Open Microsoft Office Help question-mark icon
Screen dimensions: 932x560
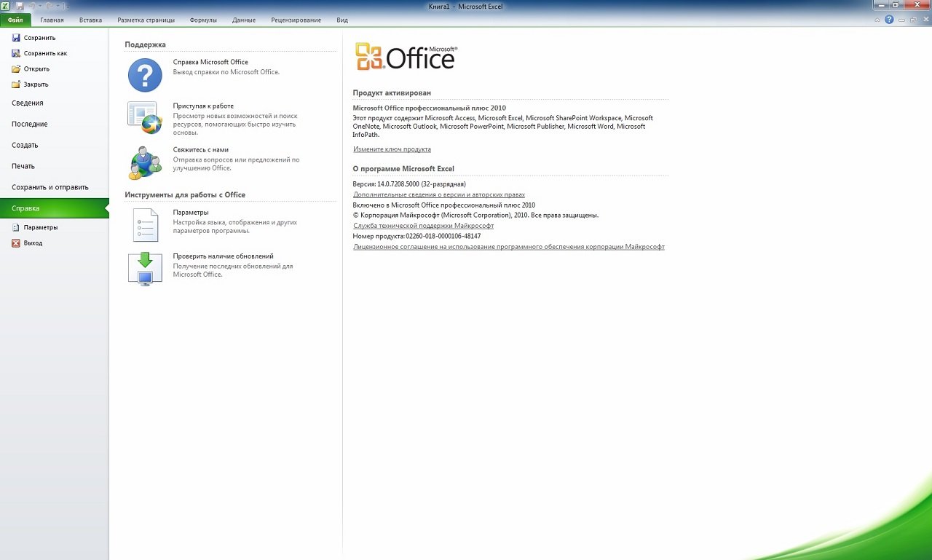click(145, 75)
